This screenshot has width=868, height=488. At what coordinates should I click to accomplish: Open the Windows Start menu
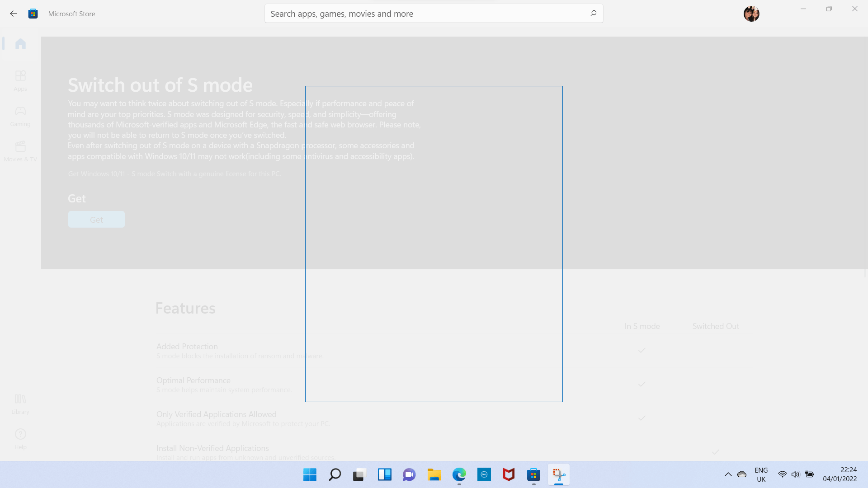click(x=310, y=474)
